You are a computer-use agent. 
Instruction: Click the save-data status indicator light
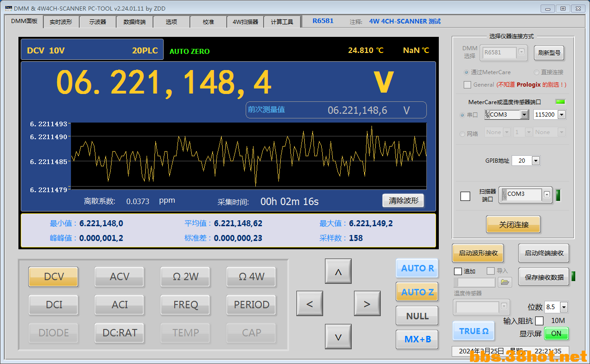click(573, 276)
